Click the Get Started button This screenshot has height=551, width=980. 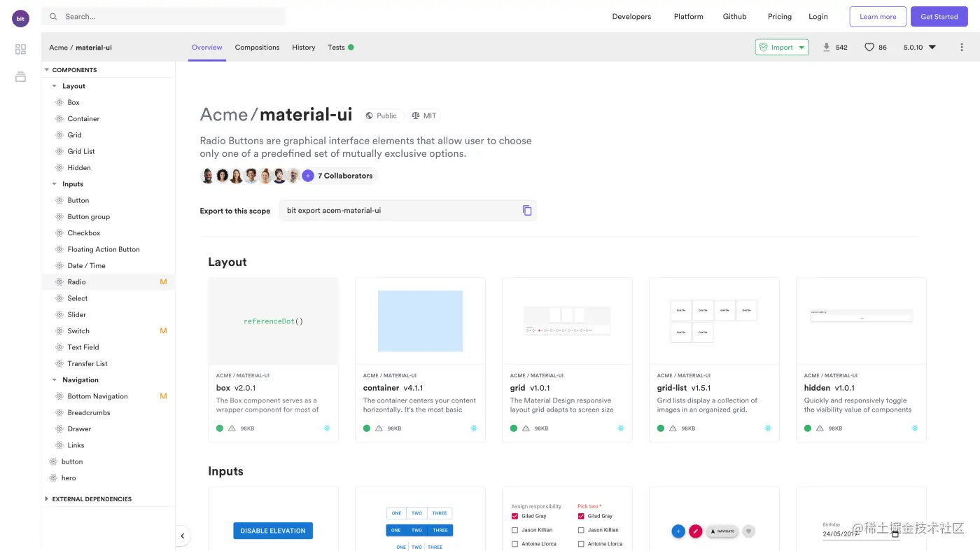point(939,16)
